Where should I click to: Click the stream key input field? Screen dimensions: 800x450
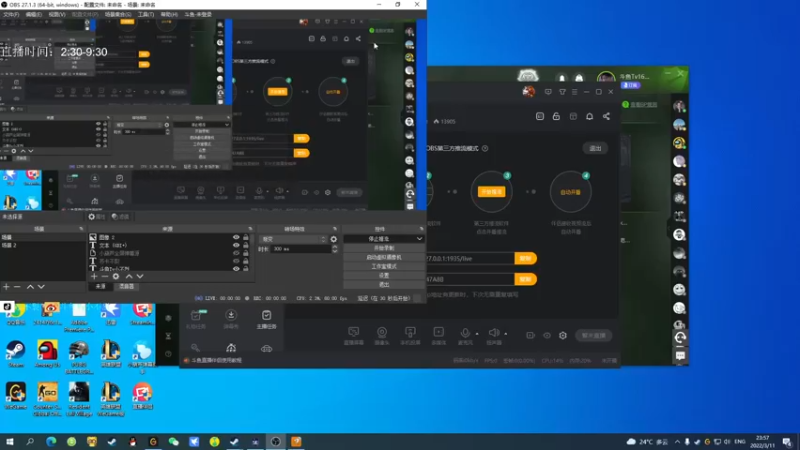(x=469, y=279)
